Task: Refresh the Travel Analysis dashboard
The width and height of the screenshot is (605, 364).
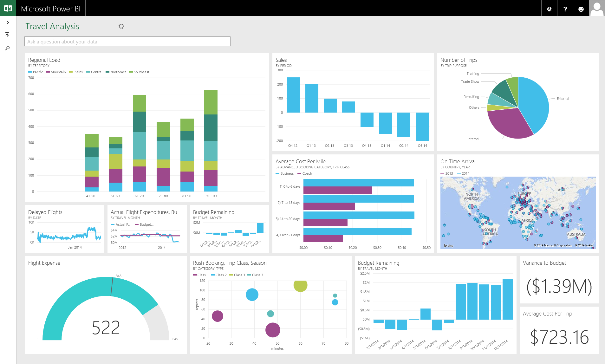Action: point(121,26)
